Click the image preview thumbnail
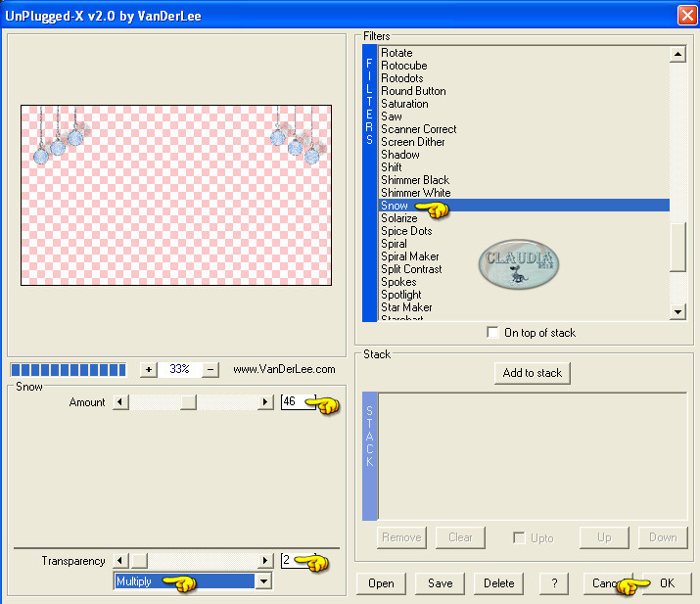Screen dimensions: 700x604 pos(176,195)
